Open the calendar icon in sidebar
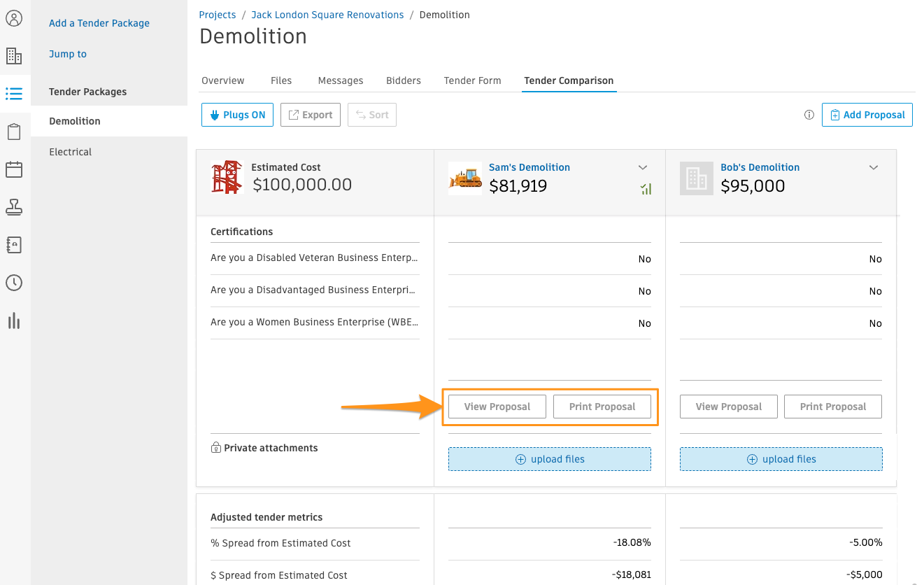 pos(14,169)
